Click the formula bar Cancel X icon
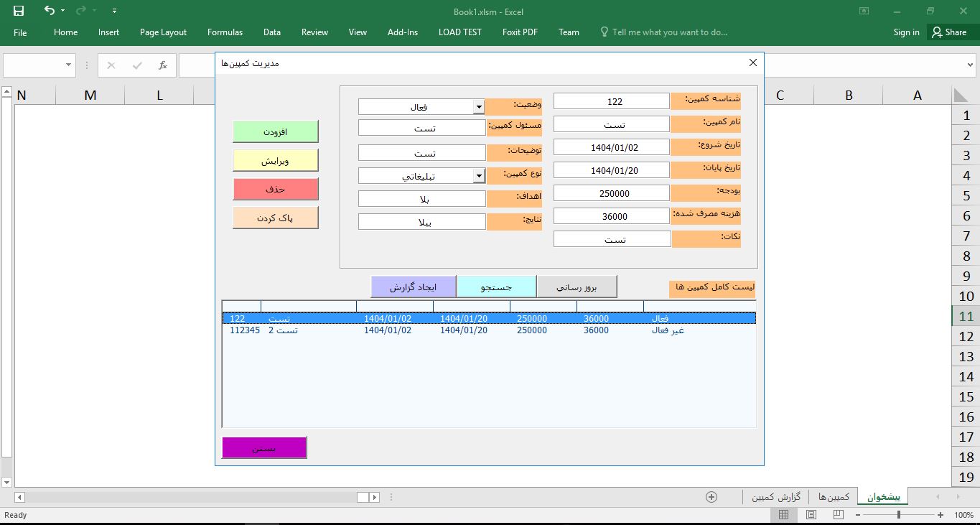This screenshot has width=980, height=525. click(x=111, y=65)
